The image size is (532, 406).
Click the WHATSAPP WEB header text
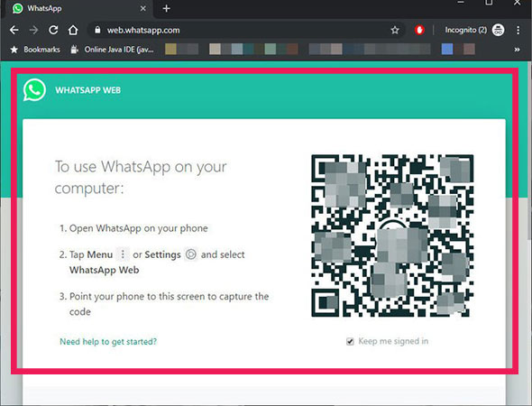tap(87, 90)
